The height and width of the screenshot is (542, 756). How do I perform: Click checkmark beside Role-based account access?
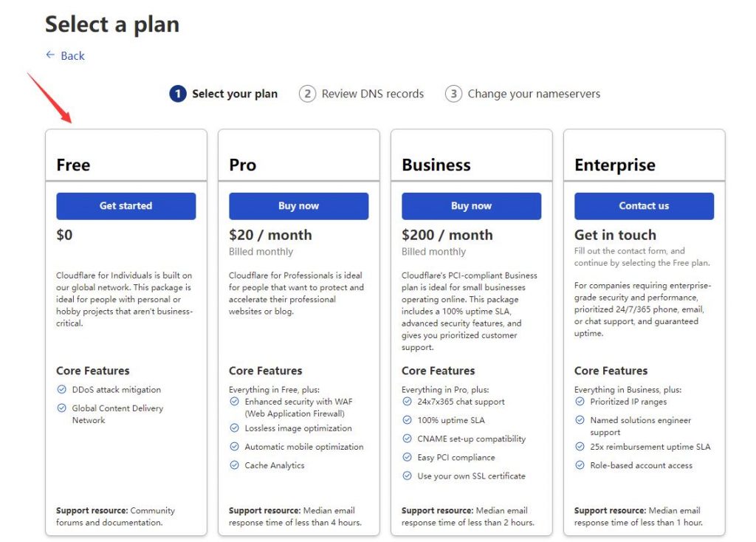(580, 465)
